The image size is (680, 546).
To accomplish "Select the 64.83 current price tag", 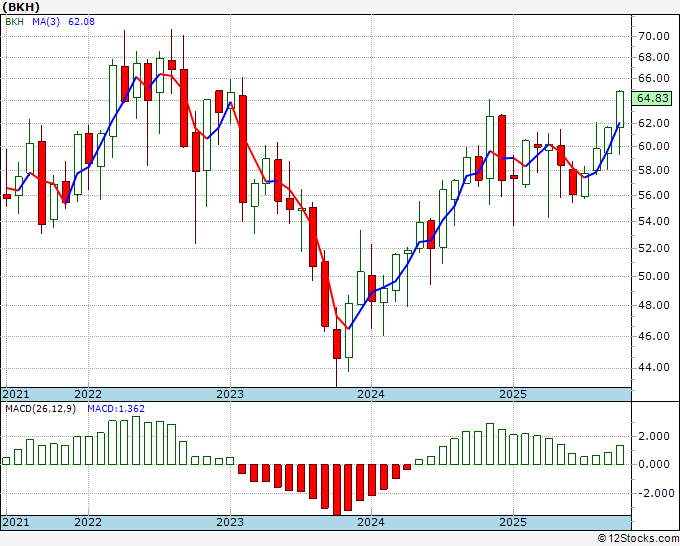I will (x=652, y=98).
